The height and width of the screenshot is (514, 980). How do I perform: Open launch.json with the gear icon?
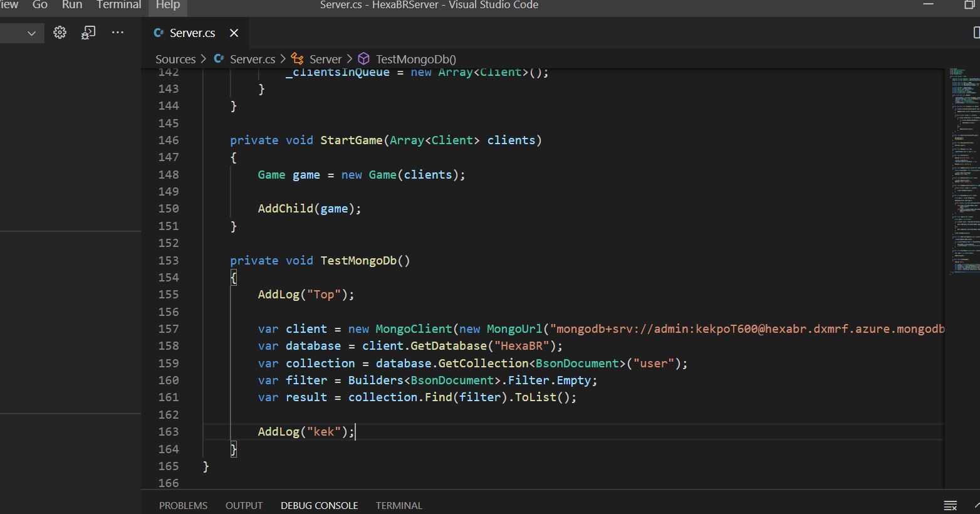tap(60, 33)
